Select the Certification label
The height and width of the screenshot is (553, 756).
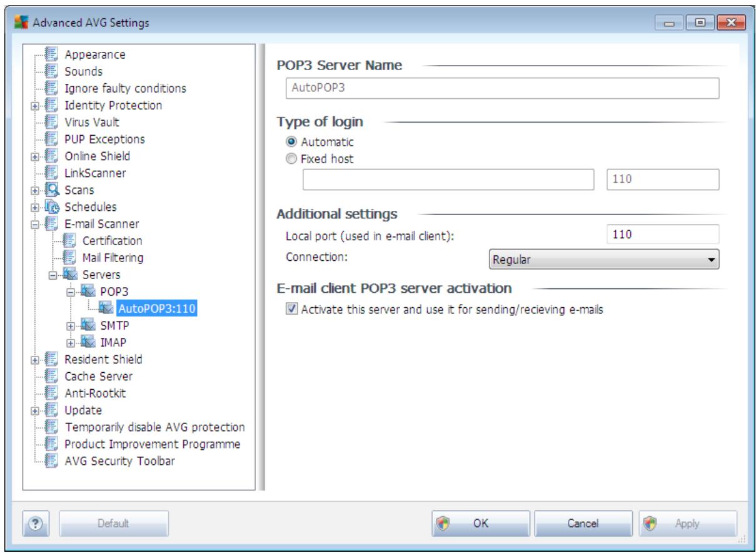click(x=112, y=240)
